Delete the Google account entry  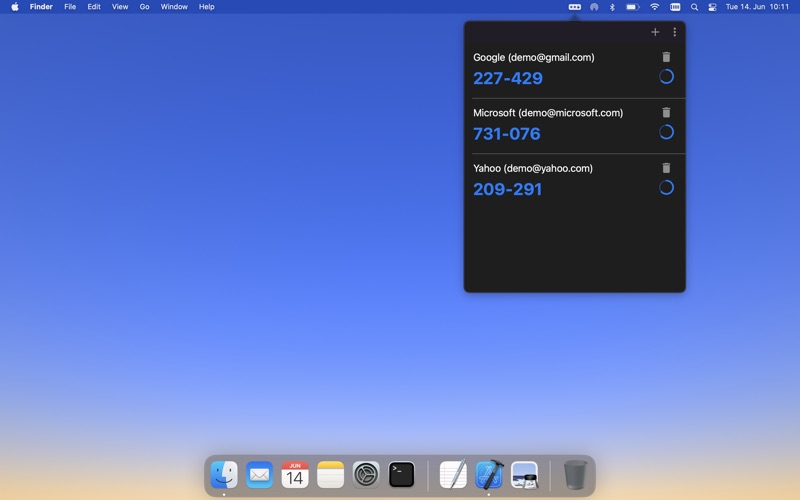[x=666, y=57]
